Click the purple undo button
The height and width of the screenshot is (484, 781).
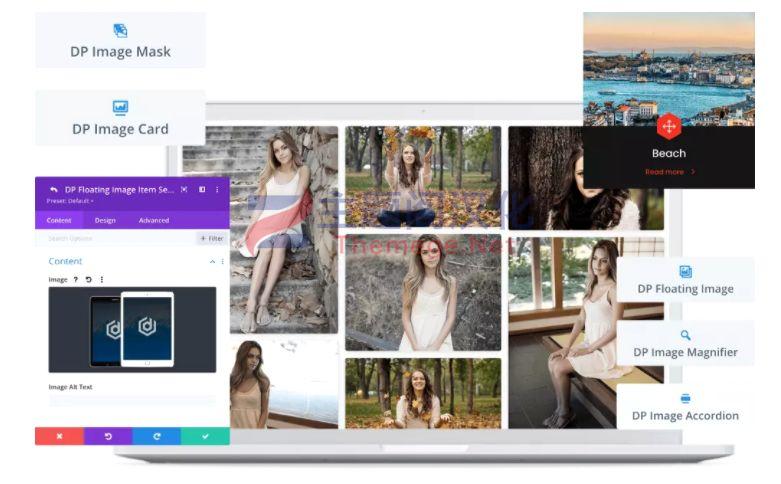tap(108, 436)
